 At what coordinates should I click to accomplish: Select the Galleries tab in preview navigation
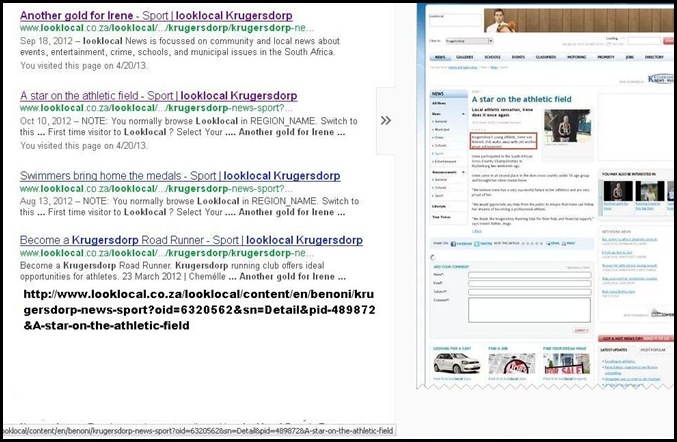click(x=465, y=57)
